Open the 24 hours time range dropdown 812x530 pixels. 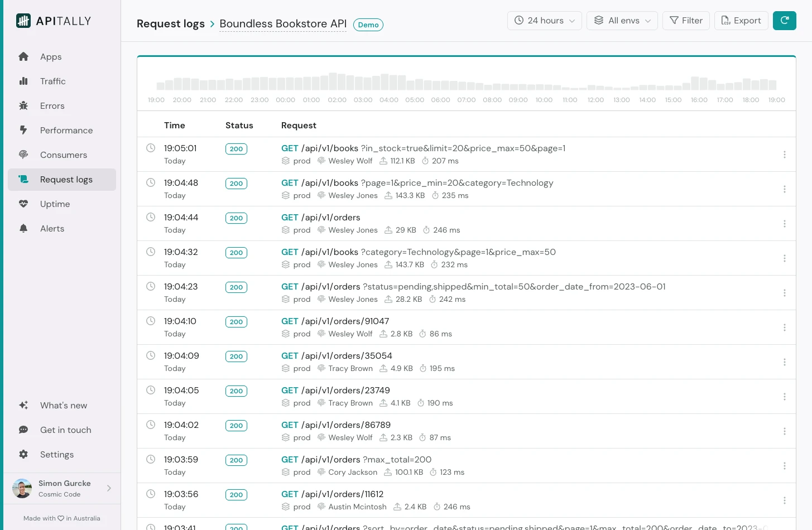pyautogui.click(x=544, y=20)
